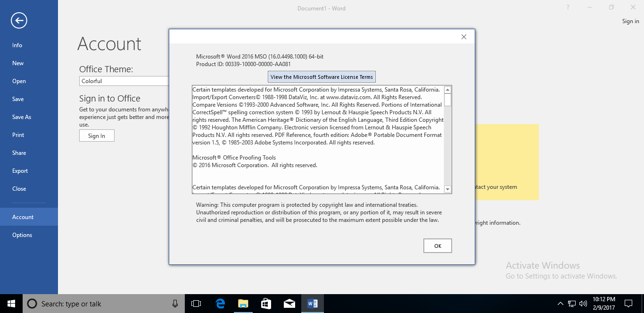Click the scroll up arrow in the license text box
The width and height of the screenshot is (644, 313).
448,90
